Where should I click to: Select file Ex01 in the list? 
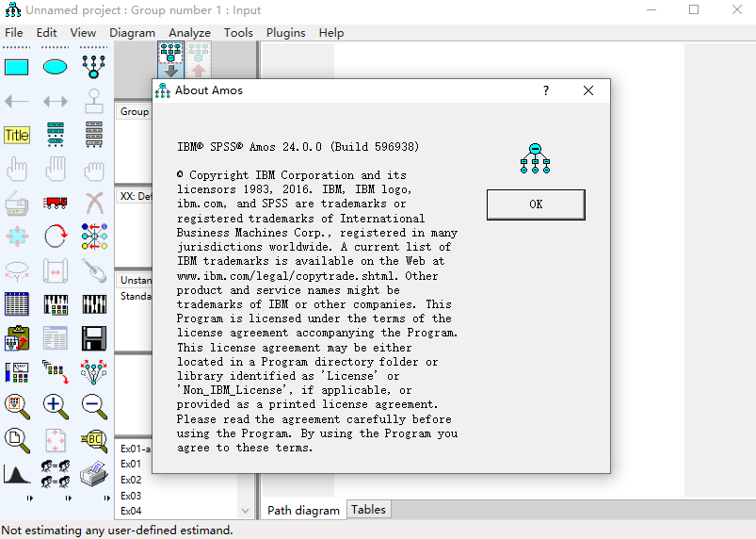(131, 464)
